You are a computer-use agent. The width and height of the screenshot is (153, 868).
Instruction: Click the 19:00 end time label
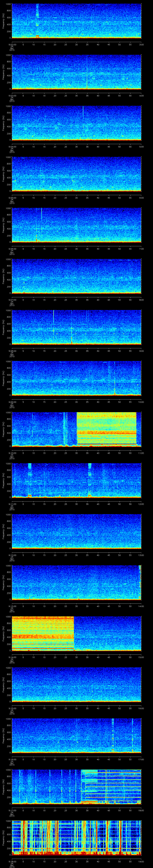[141, 862]
